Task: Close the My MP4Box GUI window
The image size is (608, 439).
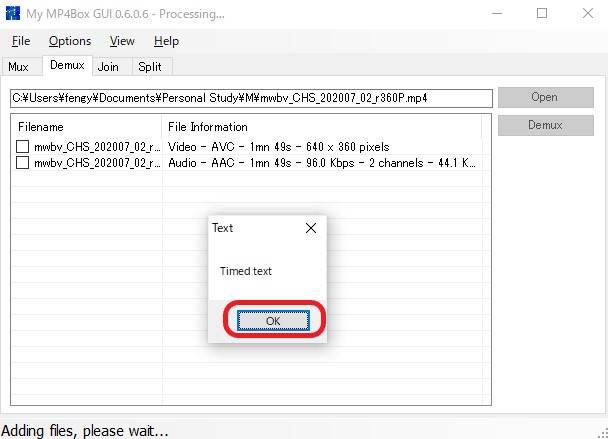Action: tap(588, 13)
